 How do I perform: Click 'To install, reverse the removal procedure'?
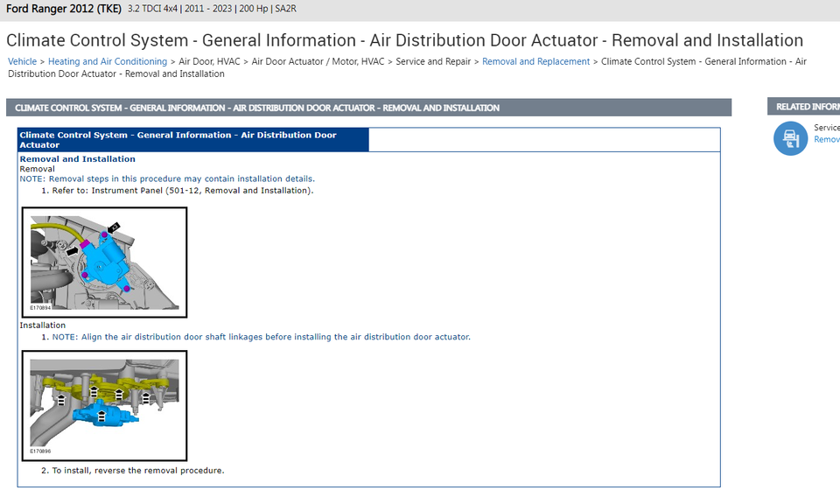(x=137, y=470)
